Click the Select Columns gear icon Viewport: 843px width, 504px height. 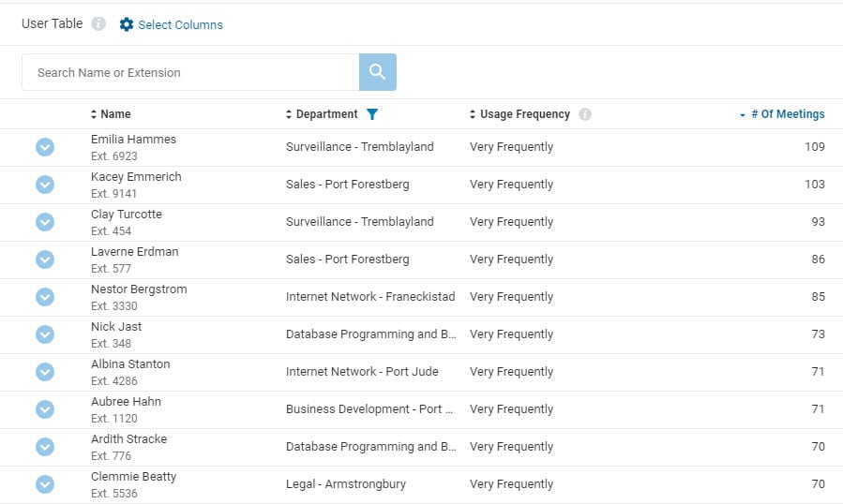[x=127, y=24]
